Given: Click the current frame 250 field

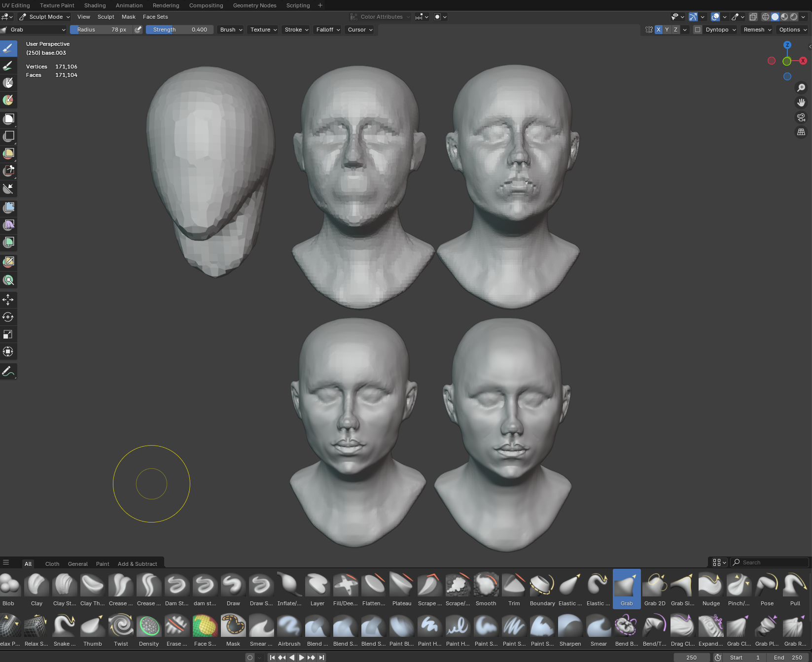Looking at the screenshot, I should coord(692,658).
